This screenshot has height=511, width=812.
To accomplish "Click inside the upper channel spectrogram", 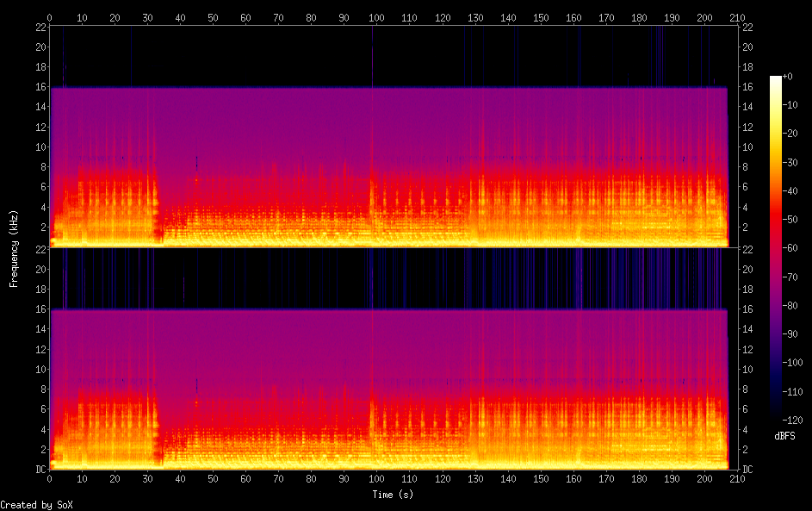I will click(387, 155).
